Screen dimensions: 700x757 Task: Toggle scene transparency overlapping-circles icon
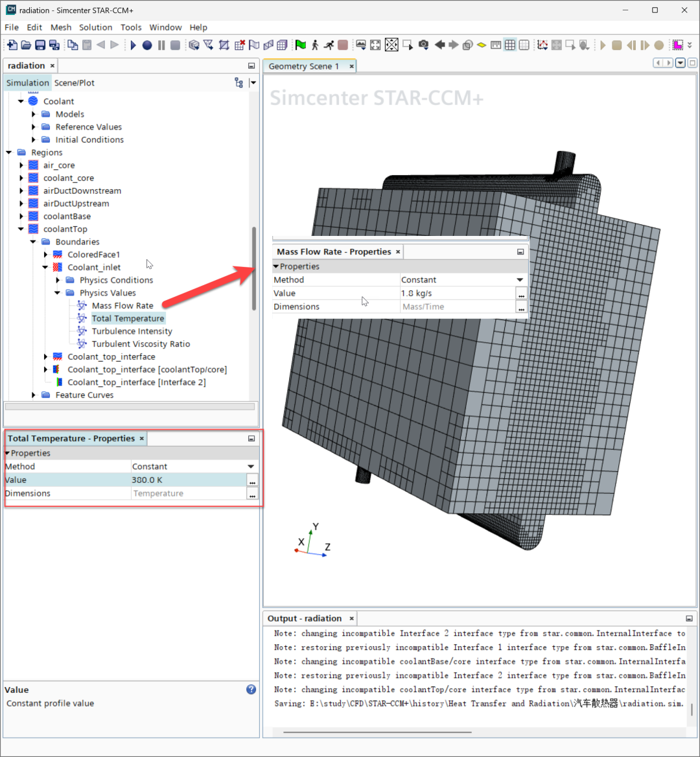pos(467,45)
